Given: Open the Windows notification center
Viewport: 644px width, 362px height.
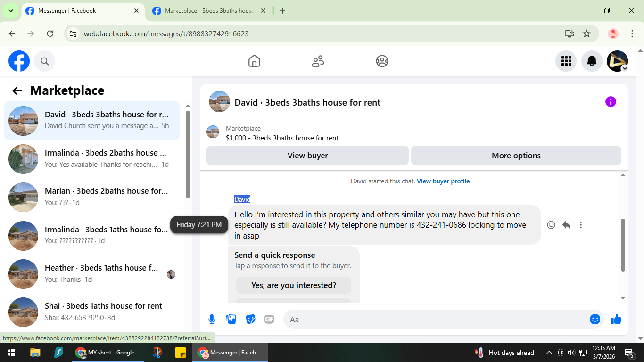Looking at the screenshot, I should (x=629, y=353).
